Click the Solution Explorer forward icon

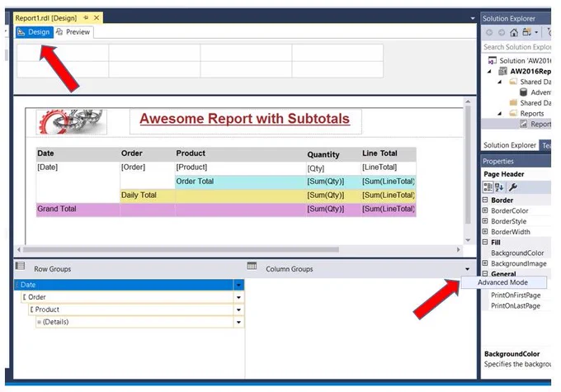coord(502,32)
